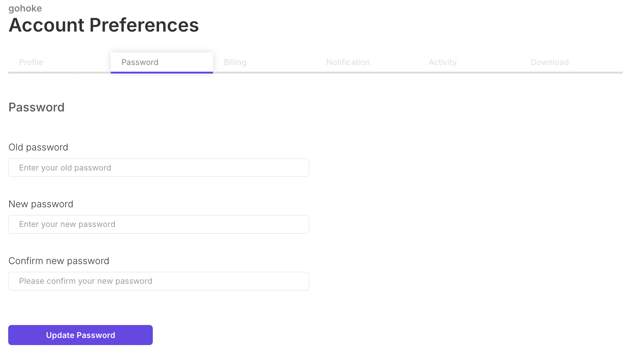Click the 'Enter your old password' placeholder
Image resolution: width=629 pixels, height=364 pixels.
tap(65, 168)
